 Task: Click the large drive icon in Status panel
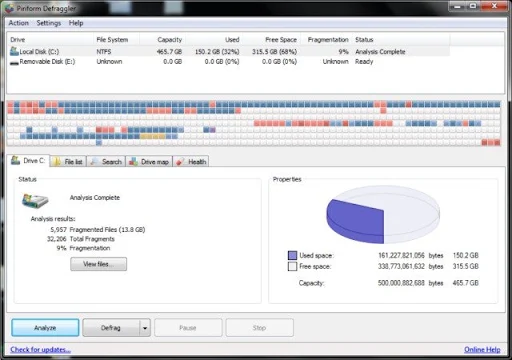[35, 200]
